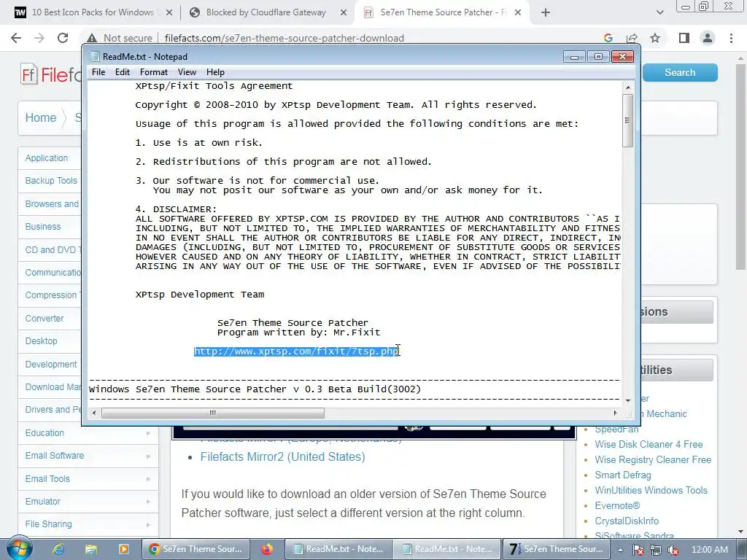The image size is (747, 560).
Task: Click the muted volume tray icon
Action: (x=673, y=550)
